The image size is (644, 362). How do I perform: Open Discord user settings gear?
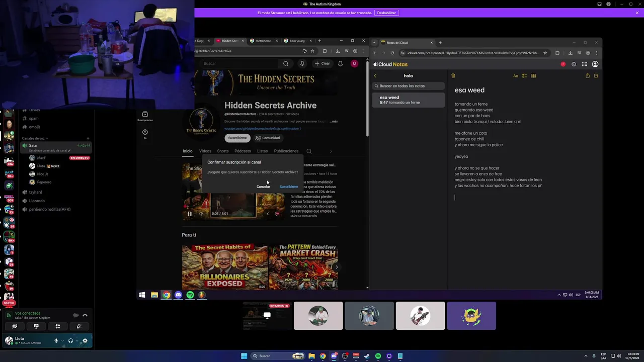(85, 341)
